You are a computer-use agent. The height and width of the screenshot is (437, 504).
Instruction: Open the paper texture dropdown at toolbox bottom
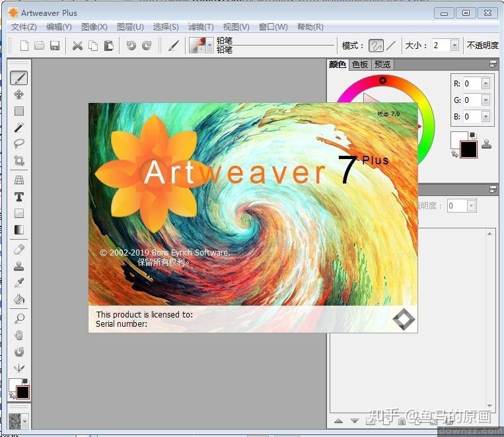pyautogui.click(x=24, y=420)
